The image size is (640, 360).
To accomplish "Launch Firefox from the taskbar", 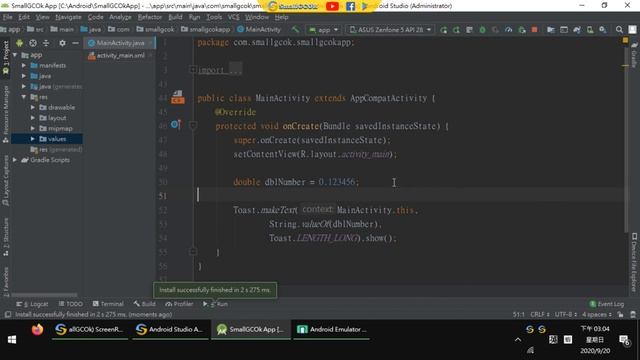I will (37, 329).
